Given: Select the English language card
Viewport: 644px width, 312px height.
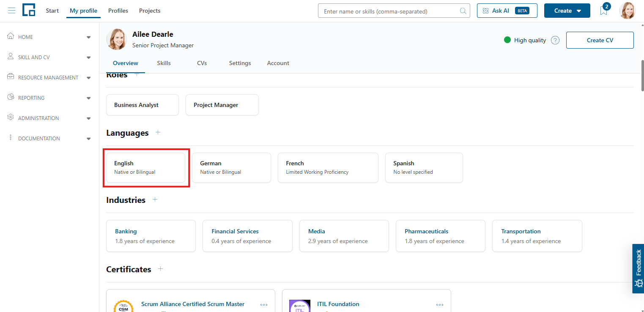Looking at the screenshot, I should [145, 167].
